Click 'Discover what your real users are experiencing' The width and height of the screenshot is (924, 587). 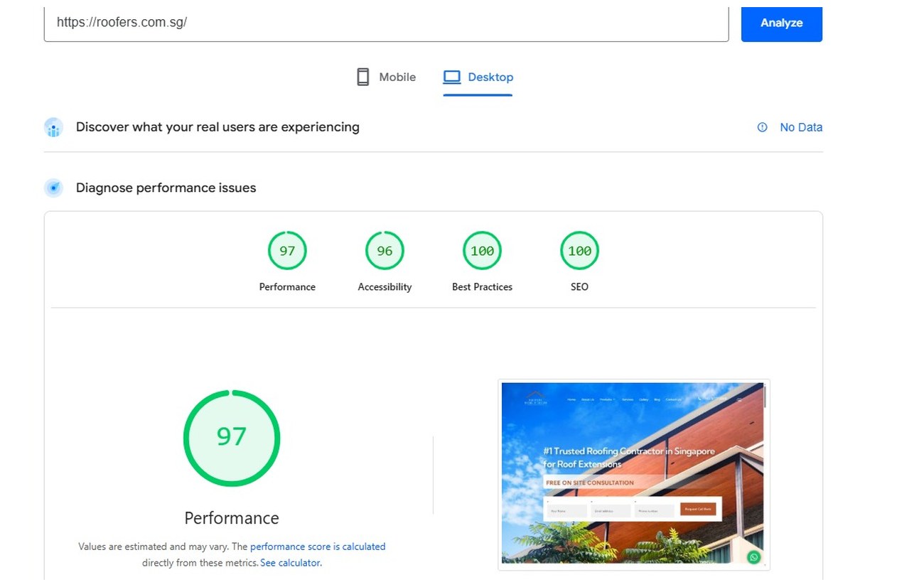coord(217,127)
